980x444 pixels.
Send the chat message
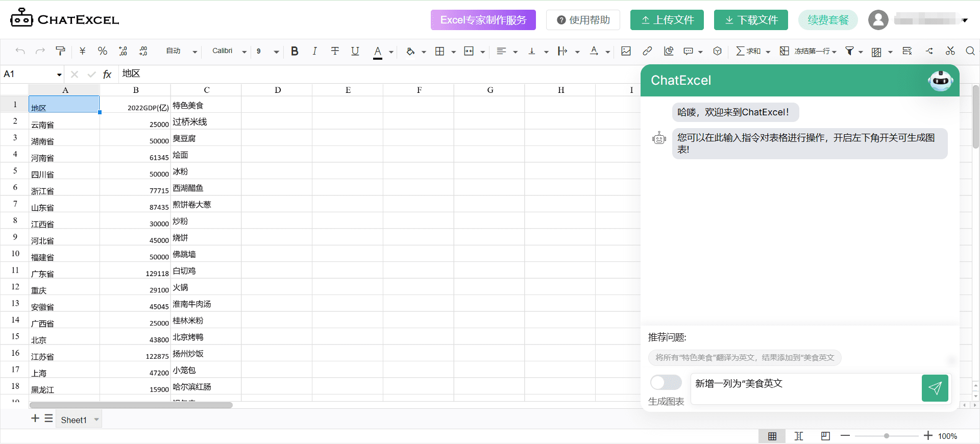click(935, 388)
